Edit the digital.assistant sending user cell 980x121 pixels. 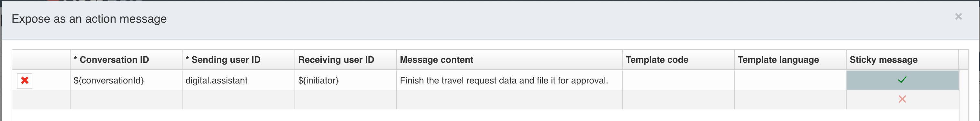pyautogui.click(x=238, y=80)
